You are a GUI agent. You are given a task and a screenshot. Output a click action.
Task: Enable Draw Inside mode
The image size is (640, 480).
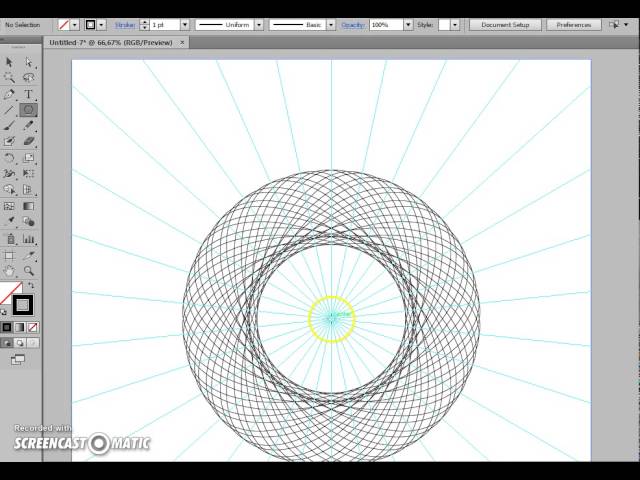[33, 343]
